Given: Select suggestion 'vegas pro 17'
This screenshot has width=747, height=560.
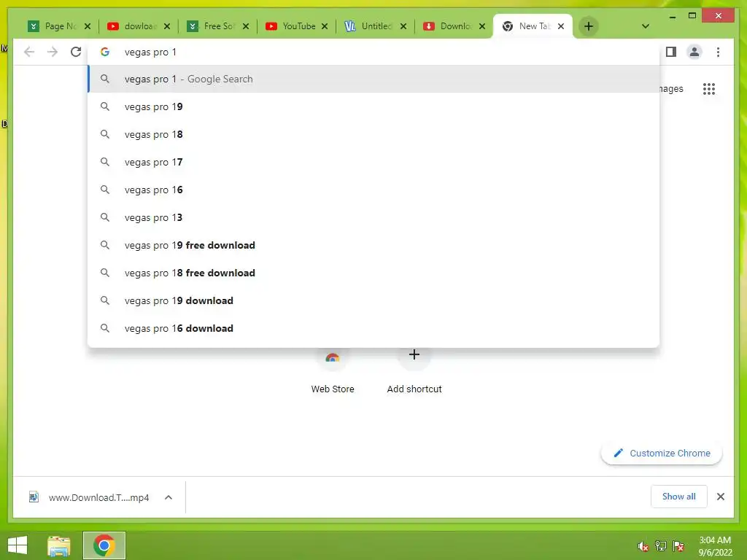Looking at the screenshot, I should pos(374,162).
